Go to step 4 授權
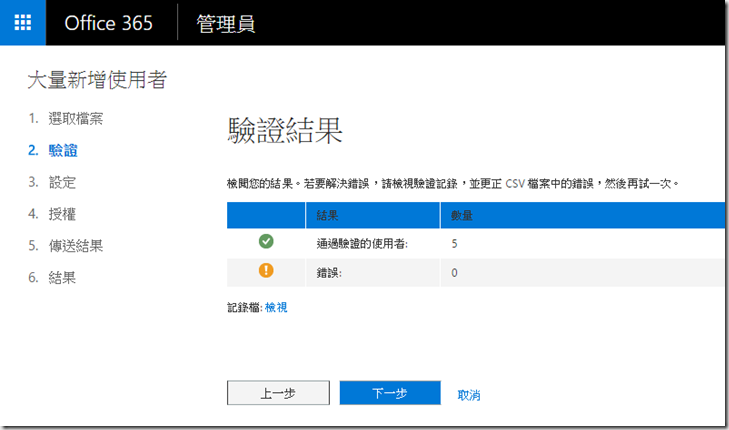The width and height of the screenshot is (729, 430). coord(62,213)
